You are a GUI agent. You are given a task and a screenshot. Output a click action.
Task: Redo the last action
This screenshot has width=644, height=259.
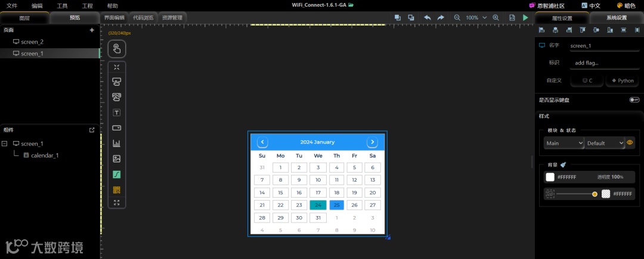[x=441, y=18]
